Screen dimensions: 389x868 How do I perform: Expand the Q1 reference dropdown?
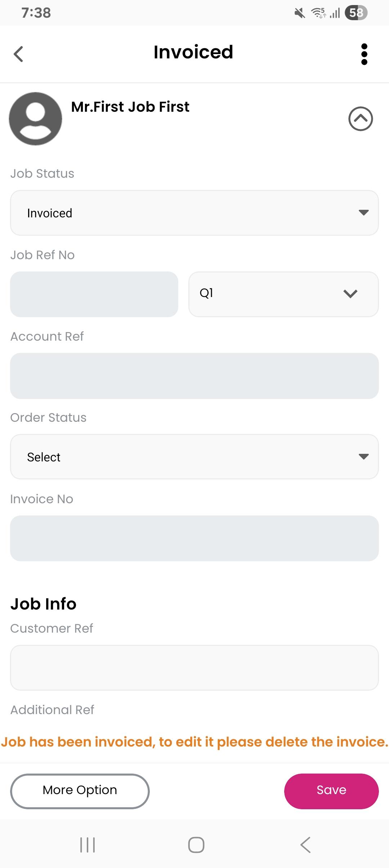coord(283,294)
